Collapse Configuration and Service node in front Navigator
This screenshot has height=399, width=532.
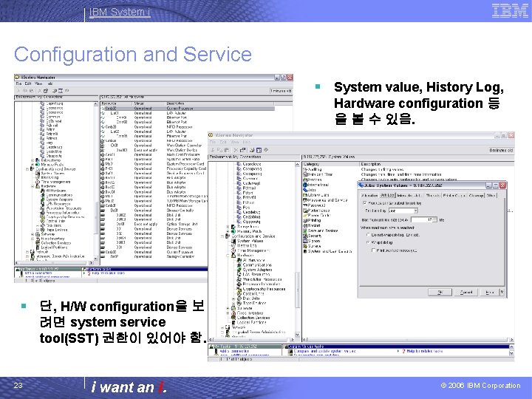pos(222,236)
